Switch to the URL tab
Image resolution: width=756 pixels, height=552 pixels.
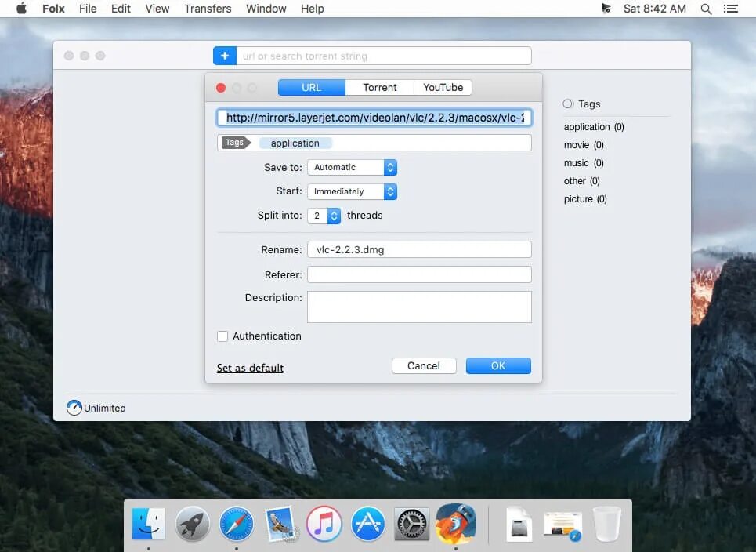click(312, 87)
